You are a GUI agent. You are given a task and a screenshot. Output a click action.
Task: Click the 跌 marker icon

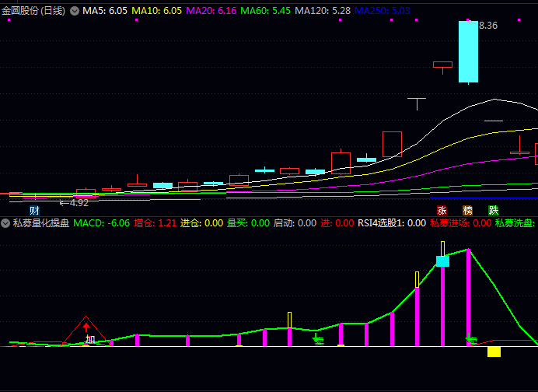(x=493, y=210)
